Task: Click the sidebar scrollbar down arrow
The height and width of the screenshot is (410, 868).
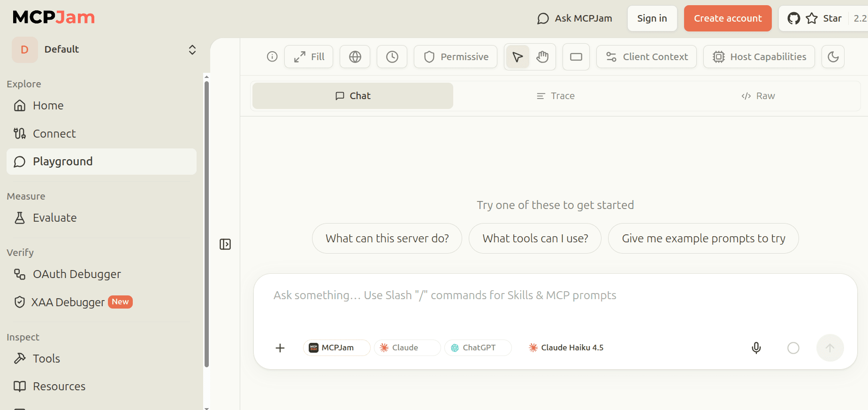Action: point(206,408)
